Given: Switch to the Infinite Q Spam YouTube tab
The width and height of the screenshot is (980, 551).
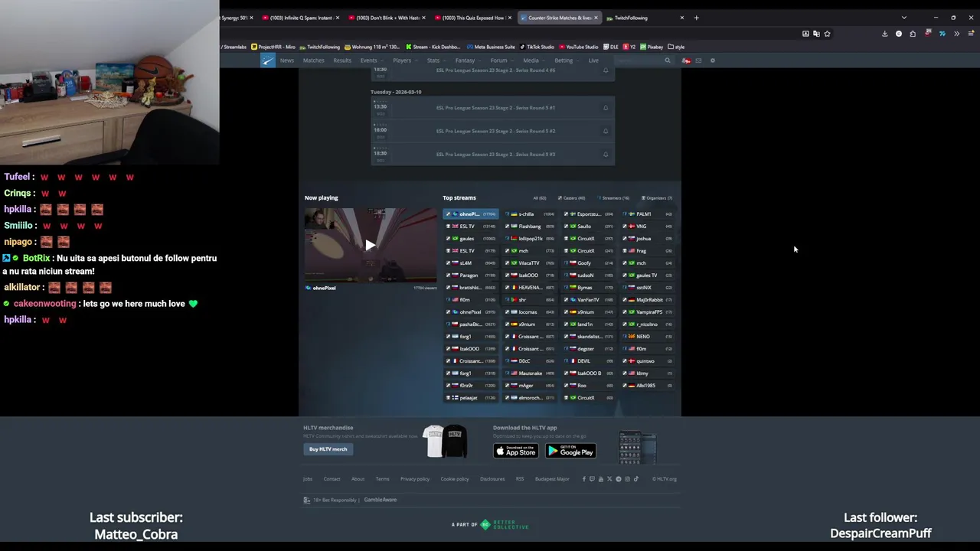Looking at the screenshot, I should (x=300, y=18).
